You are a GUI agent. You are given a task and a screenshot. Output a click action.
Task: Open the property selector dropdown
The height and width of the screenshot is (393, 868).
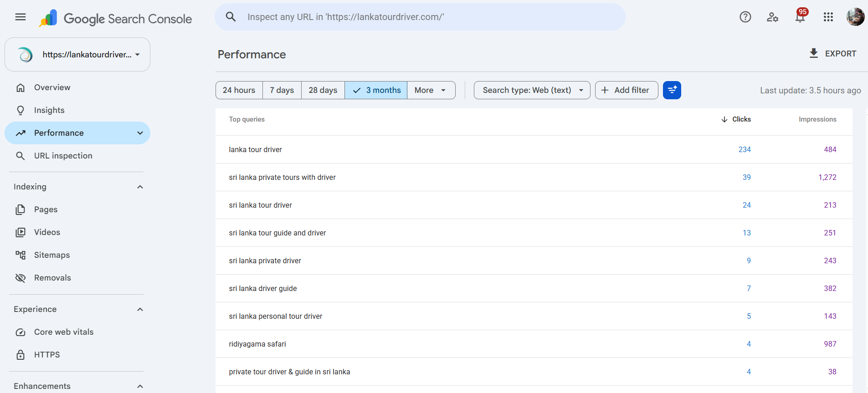click(77, 55)
